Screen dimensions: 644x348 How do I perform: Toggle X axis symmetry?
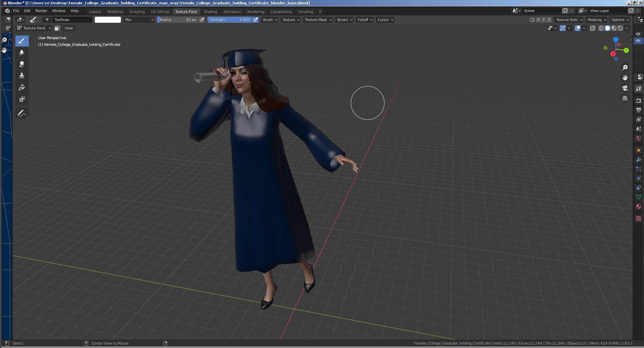click(x=538, y=20)
